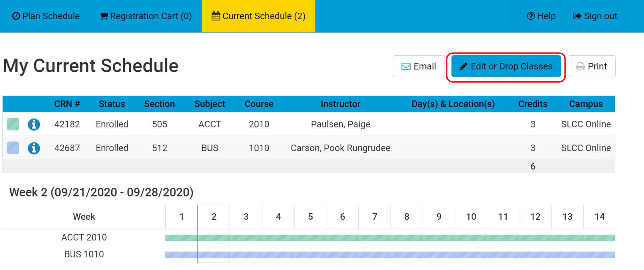Click the pencil icon on Edit button
Screen dimensions: 644x270
(x=463, y=66)
